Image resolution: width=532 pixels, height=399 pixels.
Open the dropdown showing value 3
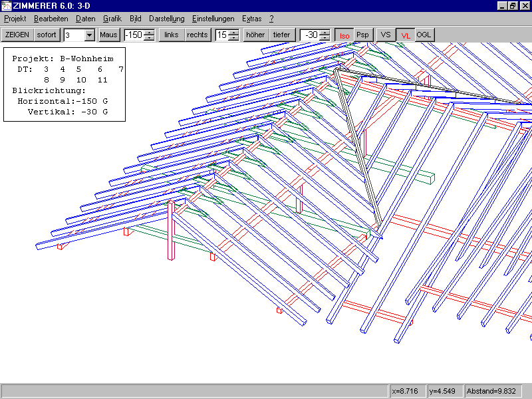coord(89,35)
